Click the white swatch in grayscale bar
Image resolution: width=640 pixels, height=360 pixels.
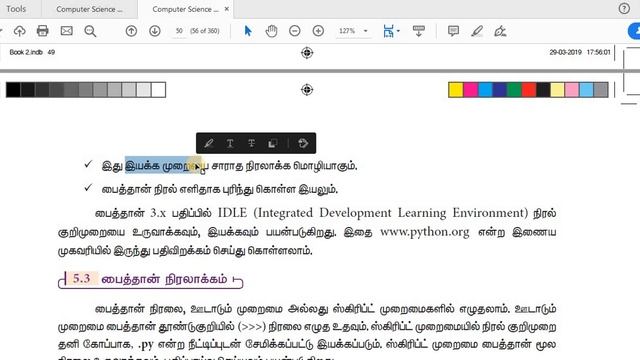[x=158, y=90]
